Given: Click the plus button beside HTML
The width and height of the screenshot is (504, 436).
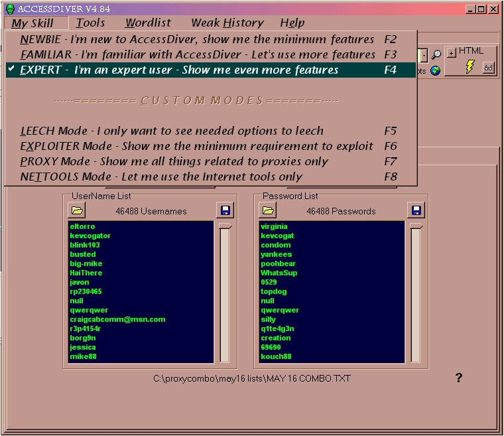Looking at the screenshot, I should pos(452,53).
